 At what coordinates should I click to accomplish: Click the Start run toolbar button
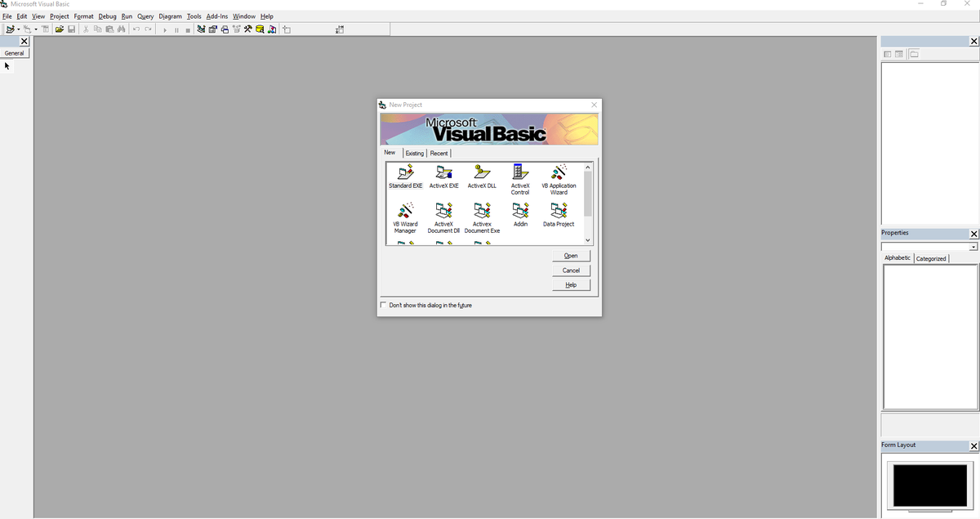point(165,30)
